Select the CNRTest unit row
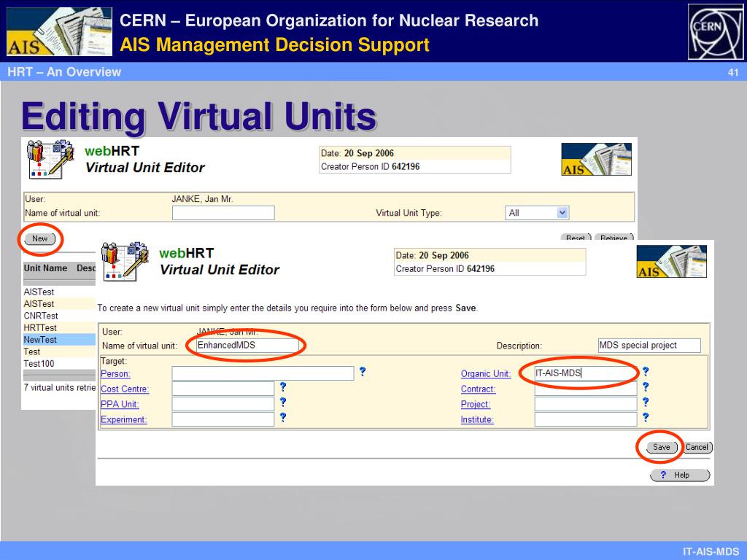The width and height of the screenshot is (747, 560). tap(59, 316)
